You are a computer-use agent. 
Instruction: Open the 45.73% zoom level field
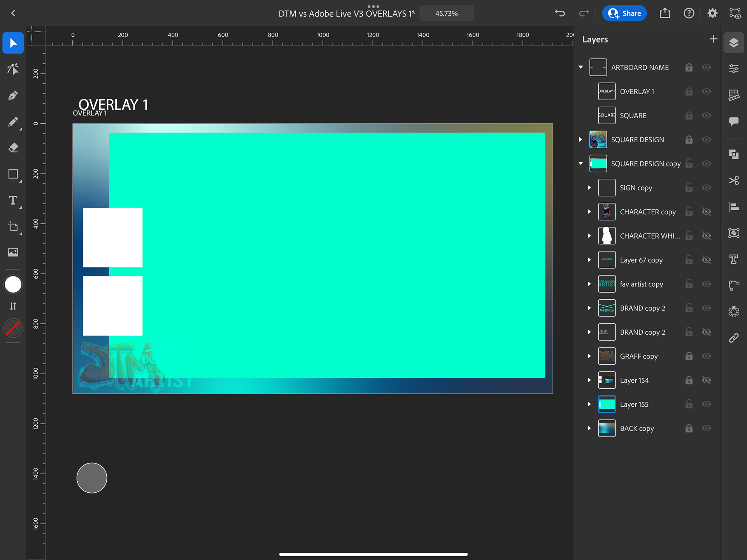tap(447, 13)
